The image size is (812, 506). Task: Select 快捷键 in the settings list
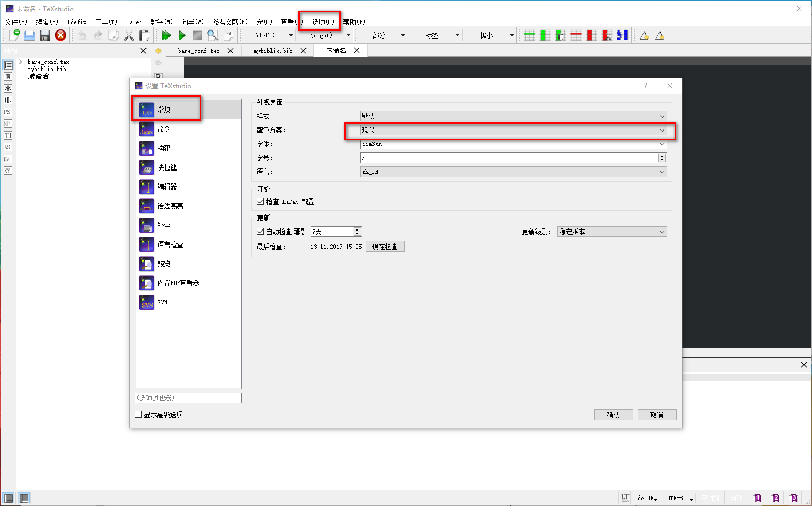tap(188, 167)
